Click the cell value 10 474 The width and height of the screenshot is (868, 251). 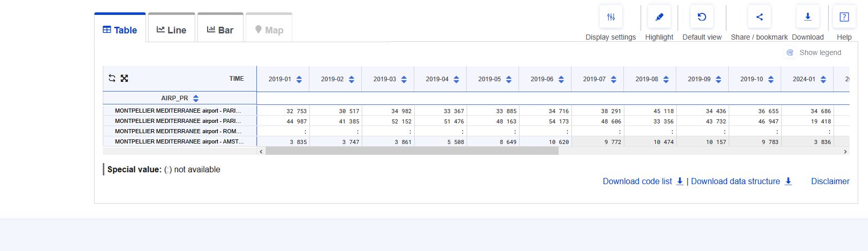[x=663, y=142]
